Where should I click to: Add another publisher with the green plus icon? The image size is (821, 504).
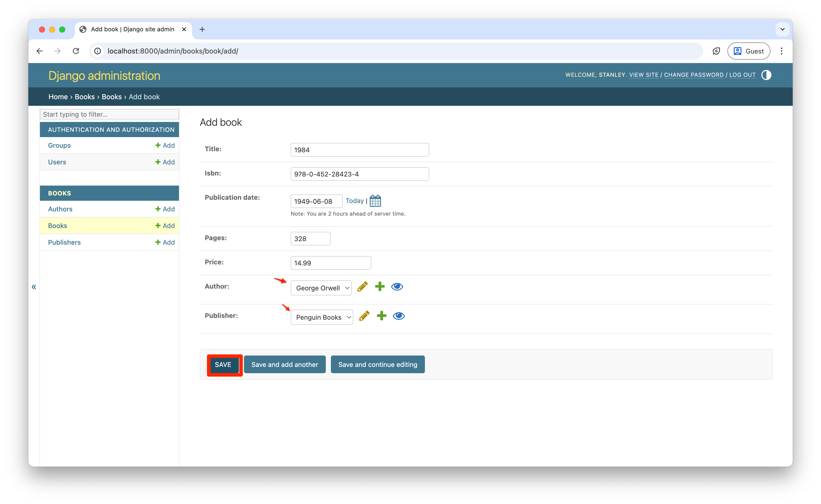tap(381, 316)
